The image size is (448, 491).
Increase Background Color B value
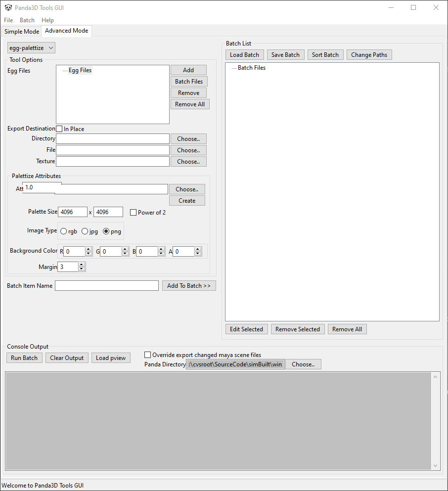click(161, 249)
